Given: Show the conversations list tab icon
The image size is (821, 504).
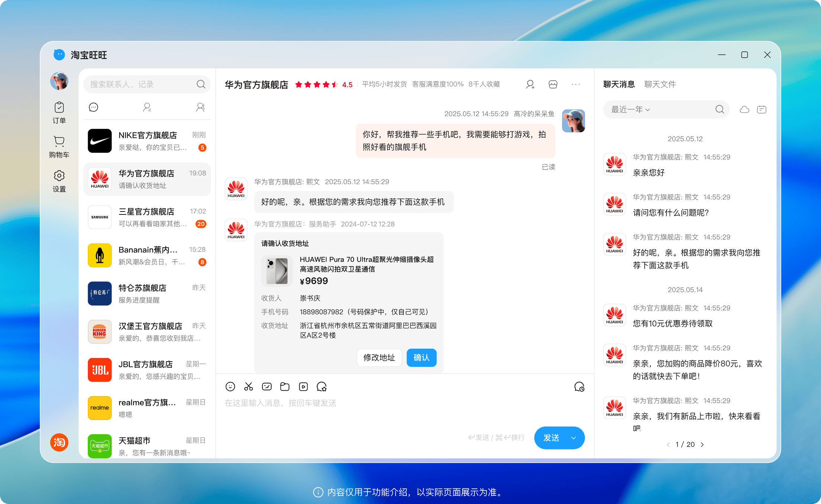Looking at the screenshot, I should 94,107.
